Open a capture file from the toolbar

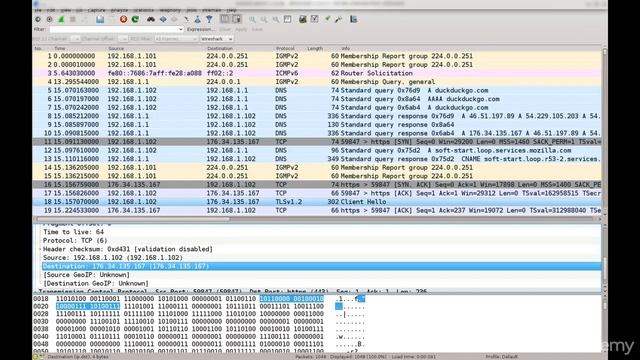point(100,19)
